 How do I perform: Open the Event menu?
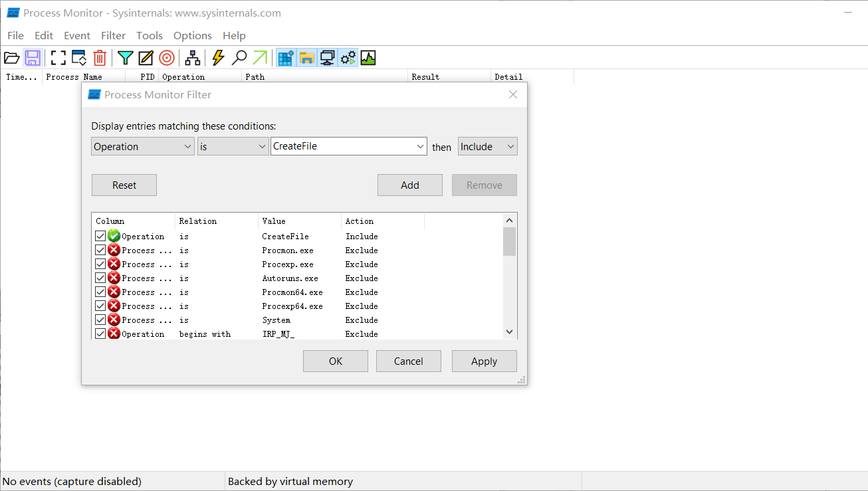(77, 35)
